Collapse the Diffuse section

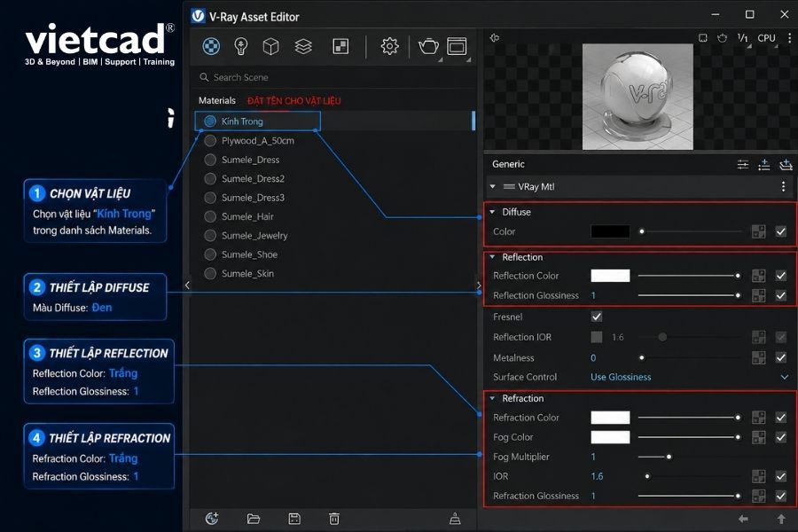492,212
